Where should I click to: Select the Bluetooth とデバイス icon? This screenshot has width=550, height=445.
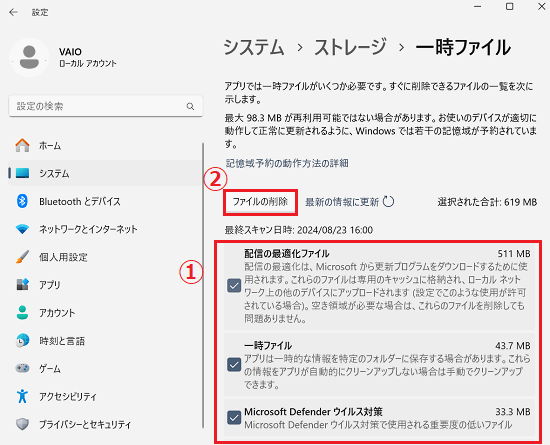pyautogui.click(x=22, y=201)
